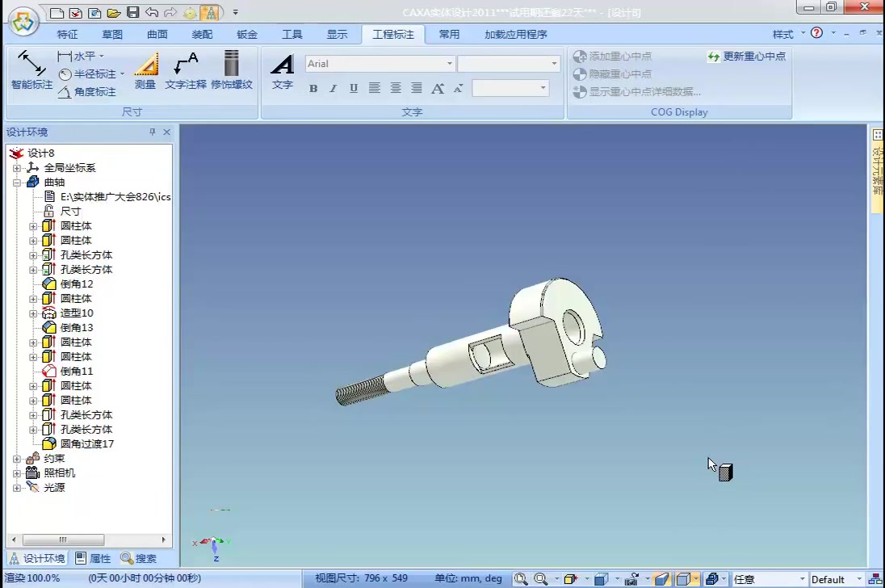Switch to the 装配 ribbon tab
This screenshot has height=588, width=885.
tap(202, 35)
